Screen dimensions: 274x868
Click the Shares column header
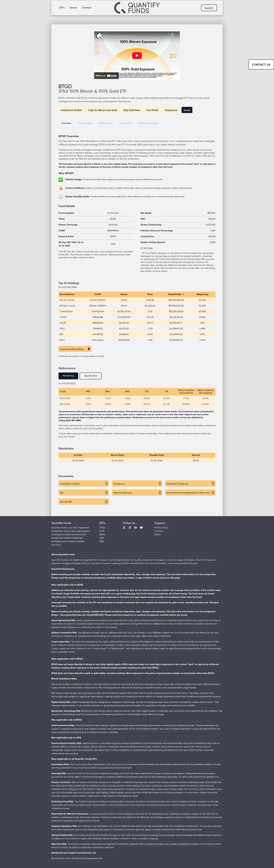124,294
